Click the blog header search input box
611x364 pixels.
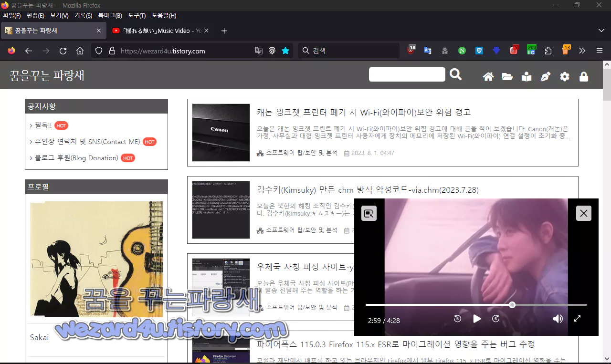(x=407, y=74)
